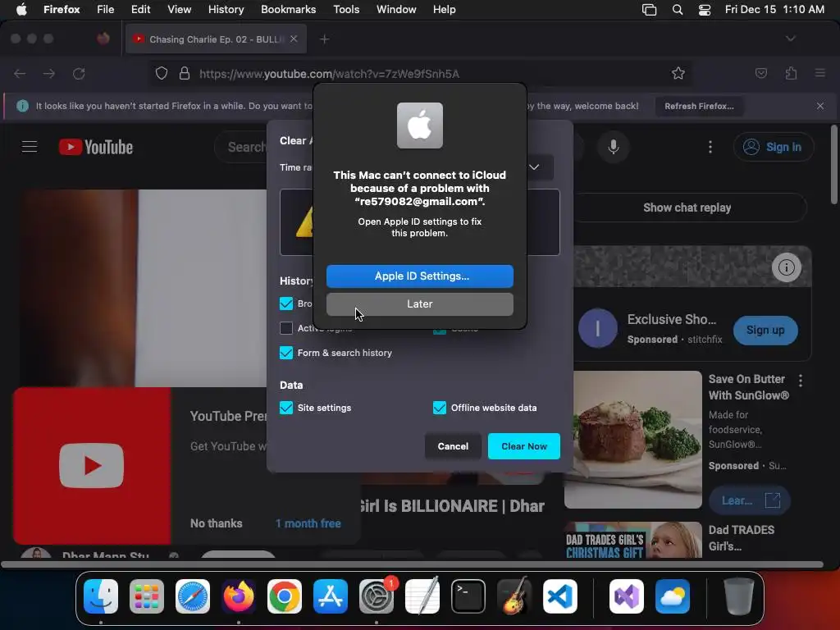
Task: Close the Firefox notification bar
Action: point(820,106)
